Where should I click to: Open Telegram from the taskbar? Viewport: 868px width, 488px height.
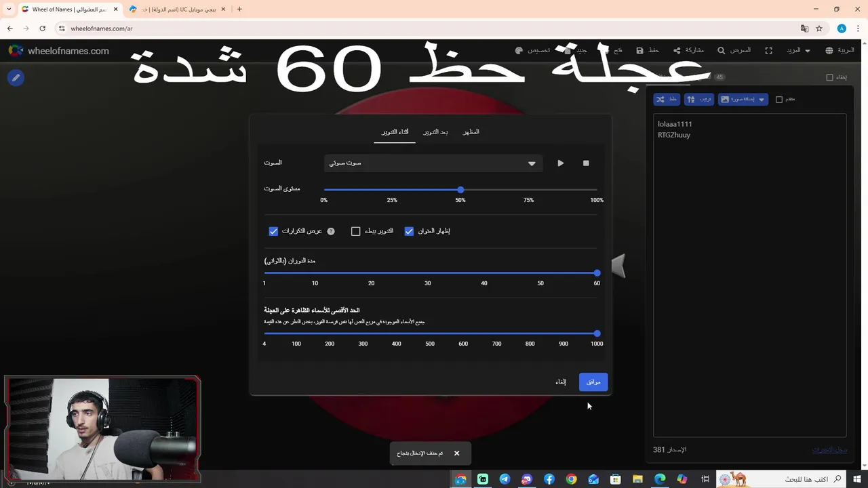click(x=505, y=479)
